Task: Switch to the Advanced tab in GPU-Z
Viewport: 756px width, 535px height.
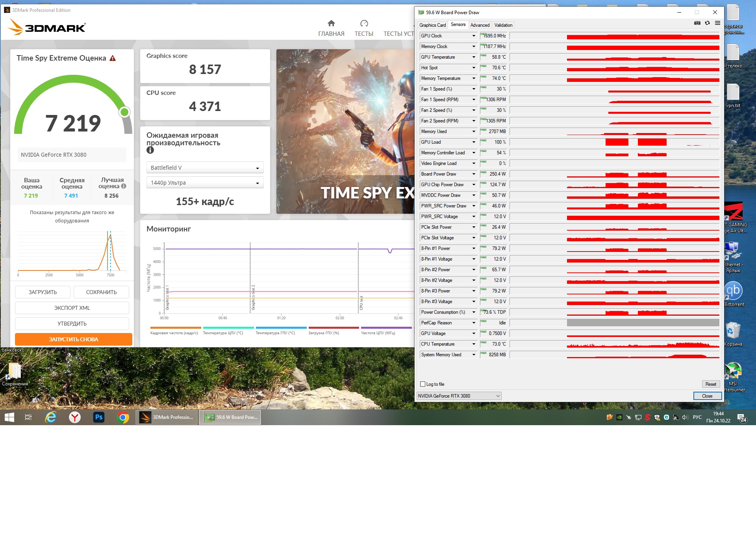Action: tap(480, 25)
